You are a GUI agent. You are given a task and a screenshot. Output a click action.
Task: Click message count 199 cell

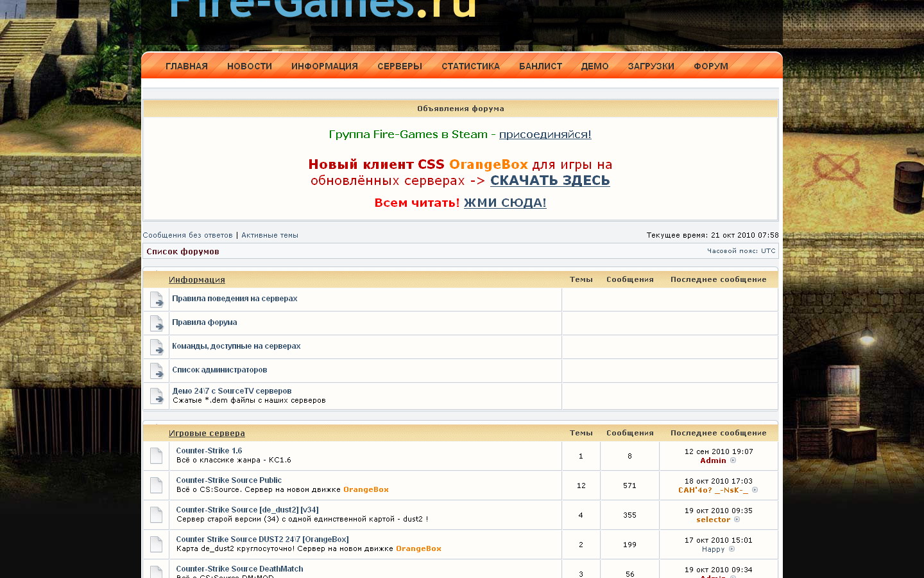pyautogui.click(x=629, y=545)
